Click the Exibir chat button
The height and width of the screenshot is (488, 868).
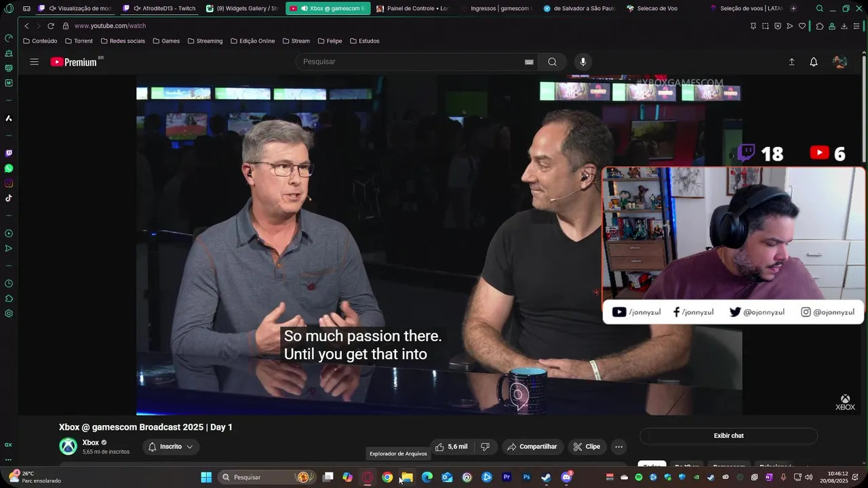pyautogui.click(x=728, y=436)
